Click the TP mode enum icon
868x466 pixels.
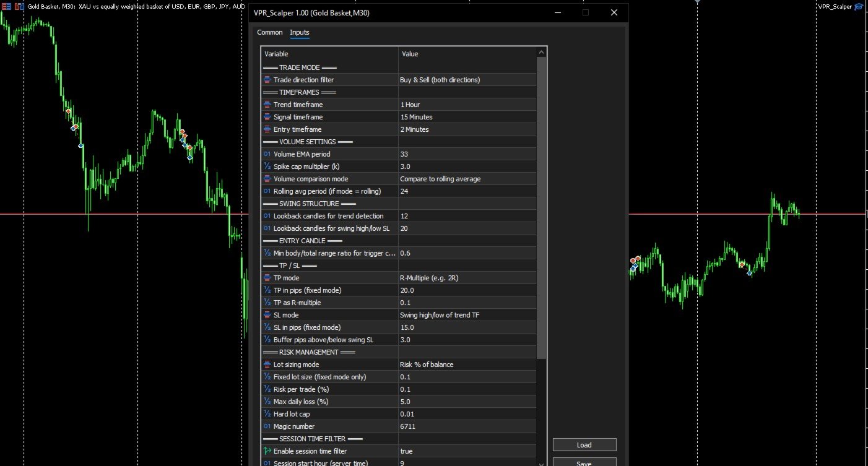point(267,278)
